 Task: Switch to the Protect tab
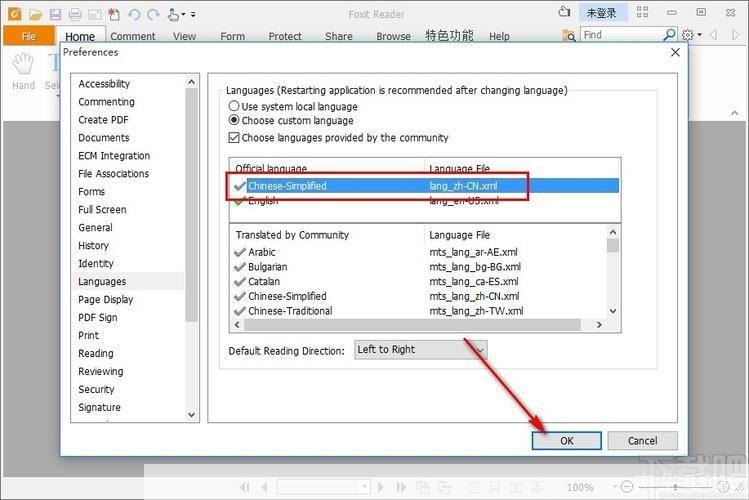[x=285, y=36]
